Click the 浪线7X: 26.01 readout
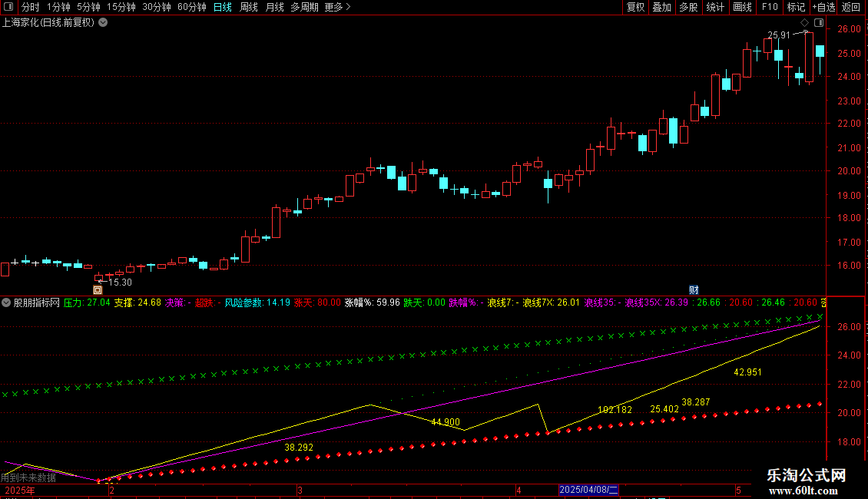 pos(552,302)
